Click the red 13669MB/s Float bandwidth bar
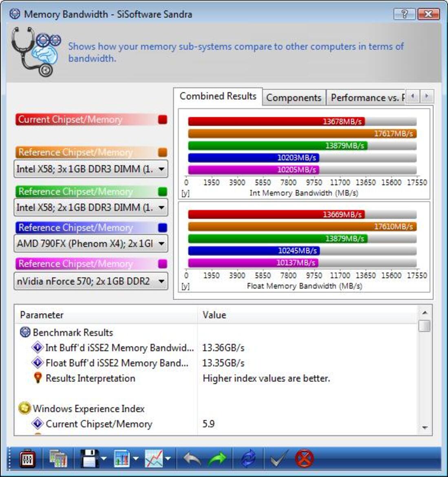The width and height of the screenshot is (448, 477). (276, 214)
